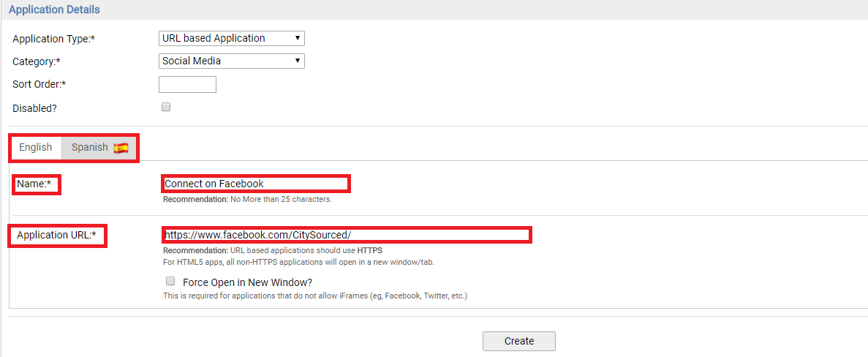
Task: Click the Disabled? label
Action: click(x=34, y=108)
